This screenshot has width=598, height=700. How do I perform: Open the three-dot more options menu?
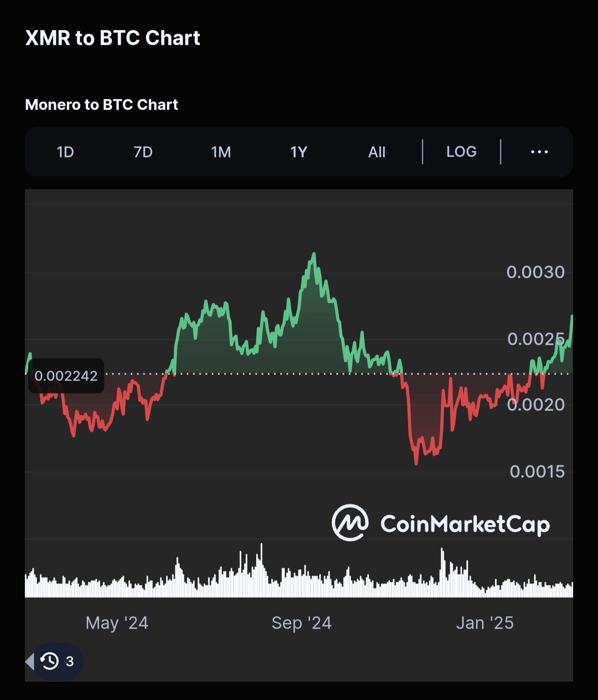[539, 152]
